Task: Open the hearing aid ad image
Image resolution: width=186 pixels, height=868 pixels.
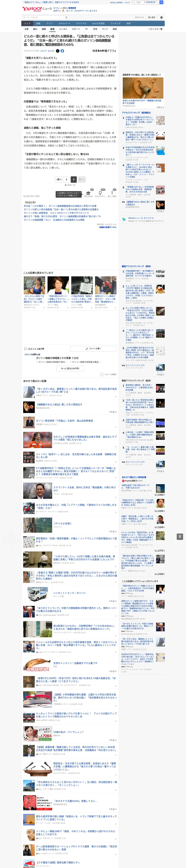Action: point(143,88)
